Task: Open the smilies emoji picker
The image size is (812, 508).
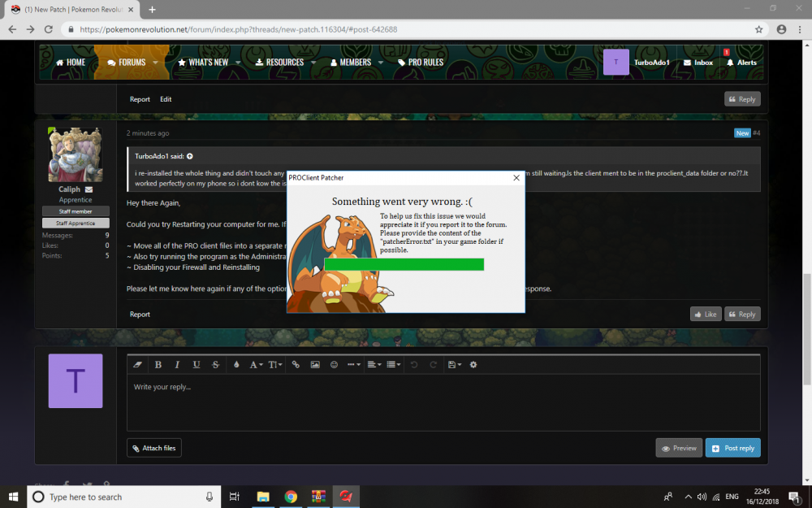Action: (334, 365)
